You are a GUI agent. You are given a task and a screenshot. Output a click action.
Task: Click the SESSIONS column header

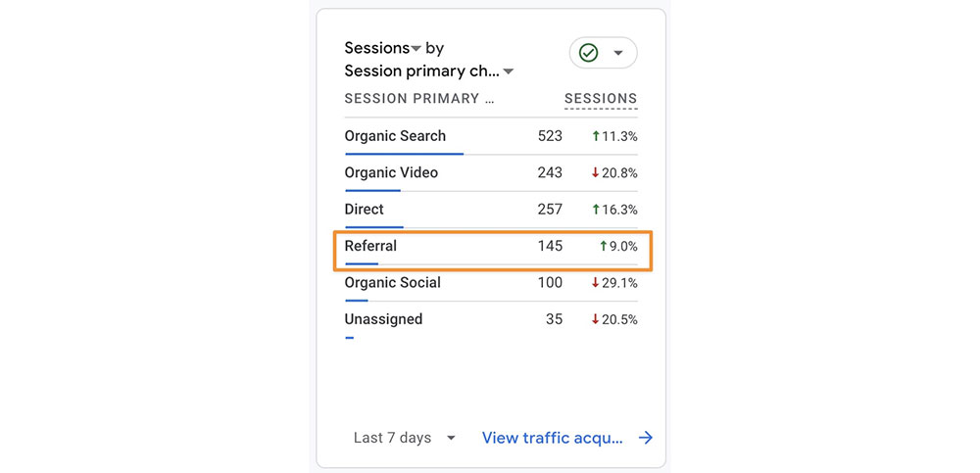coord(601,99)
